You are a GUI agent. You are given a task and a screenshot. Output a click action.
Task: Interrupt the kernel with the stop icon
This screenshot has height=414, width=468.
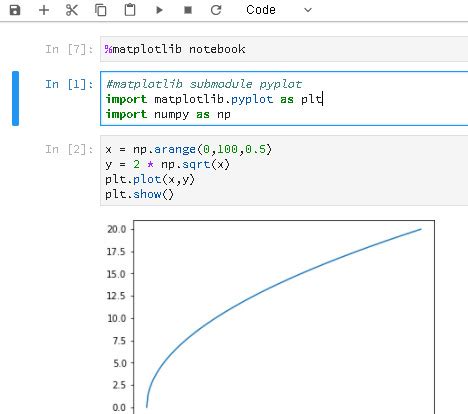coord(188,10)
